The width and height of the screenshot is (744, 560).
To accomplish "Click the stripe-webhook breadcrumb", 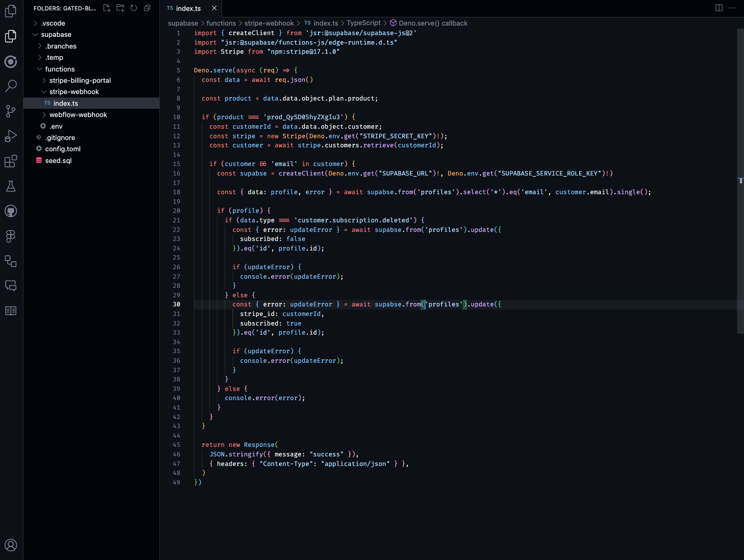I will pyautogui.click(x=269, y=23).
